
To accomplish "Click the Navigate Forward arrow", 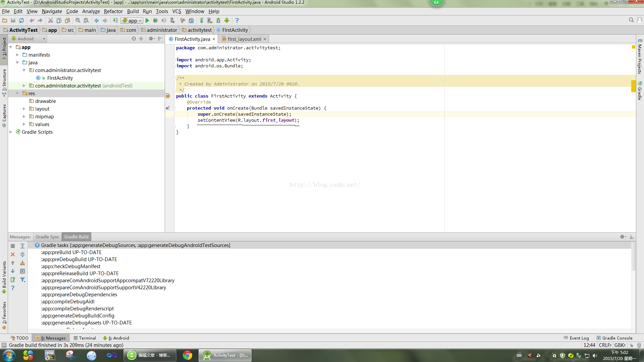I will click(x=105, y=20).
